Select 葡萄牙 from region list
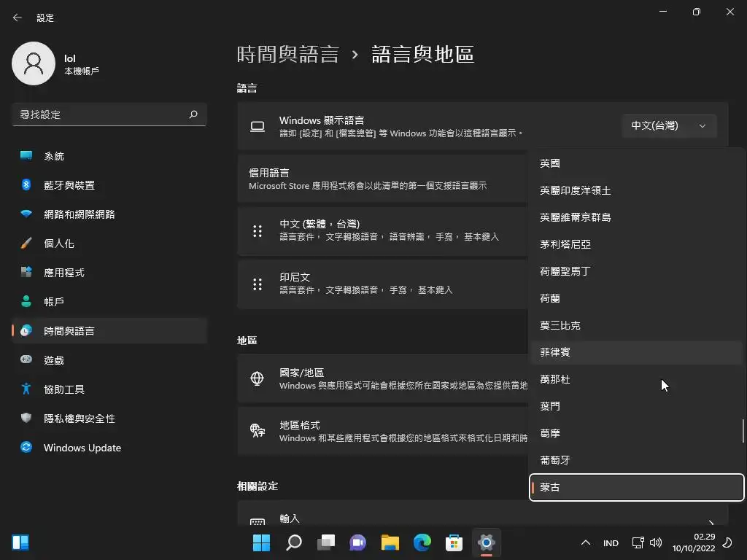 point(636,461)
